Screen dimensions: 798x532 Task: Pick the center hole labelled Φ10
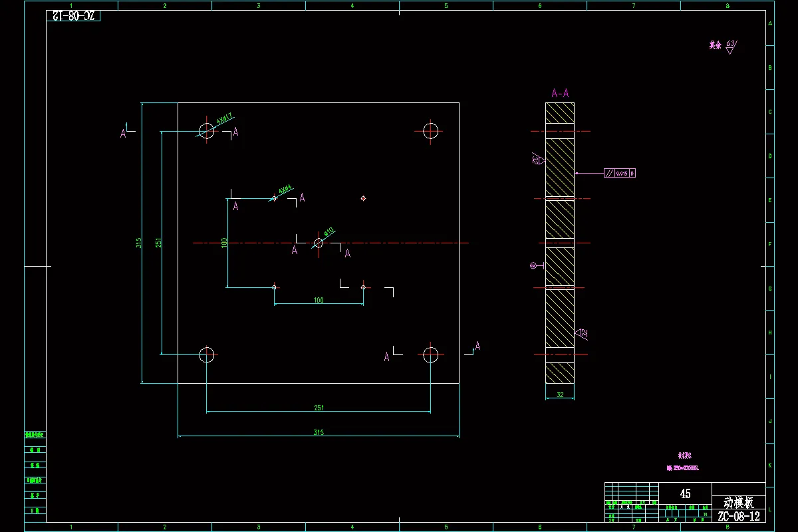319,243
